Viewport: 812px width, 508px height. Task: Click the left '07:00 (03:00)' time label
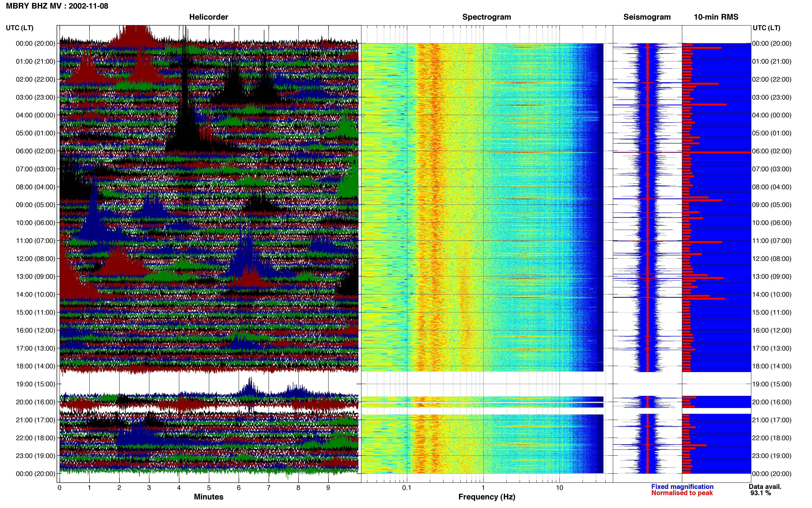pos(36,169)
